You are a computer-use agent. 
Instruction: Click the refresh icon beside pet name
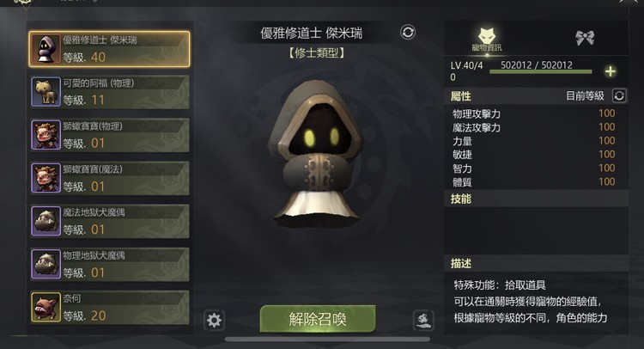(x=408, y=32)
